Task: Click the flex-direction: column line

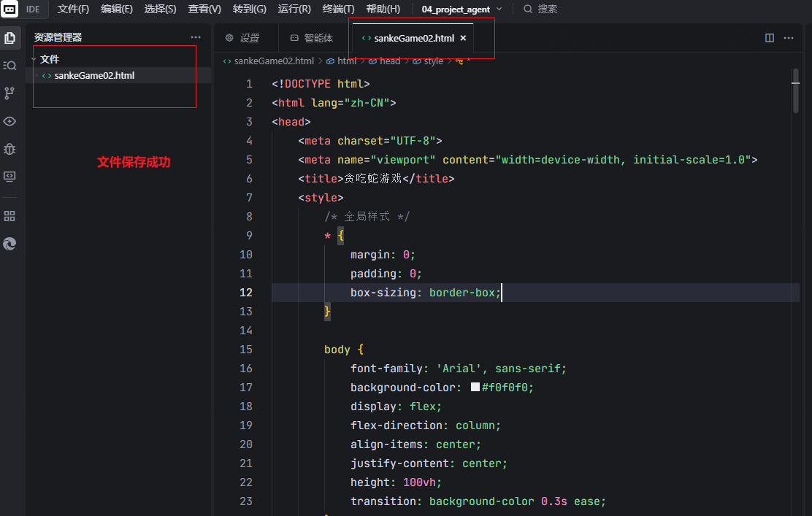Action: (x=426, y=425)
